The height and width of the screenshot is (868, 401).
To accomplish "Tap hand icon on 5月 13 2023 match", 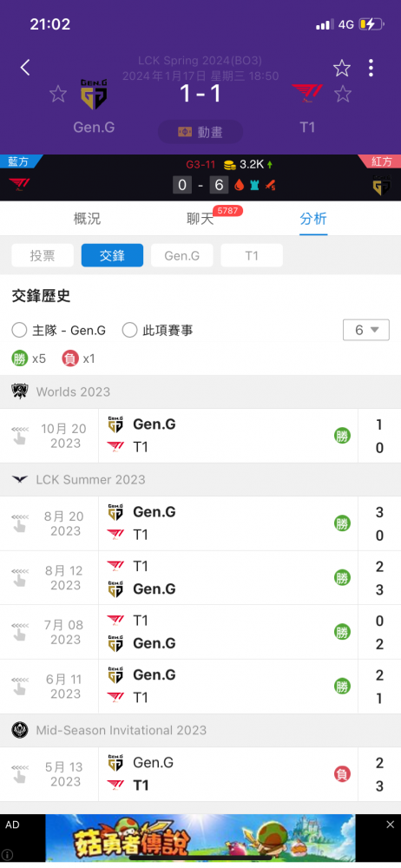I will click(x=20, y=774).
